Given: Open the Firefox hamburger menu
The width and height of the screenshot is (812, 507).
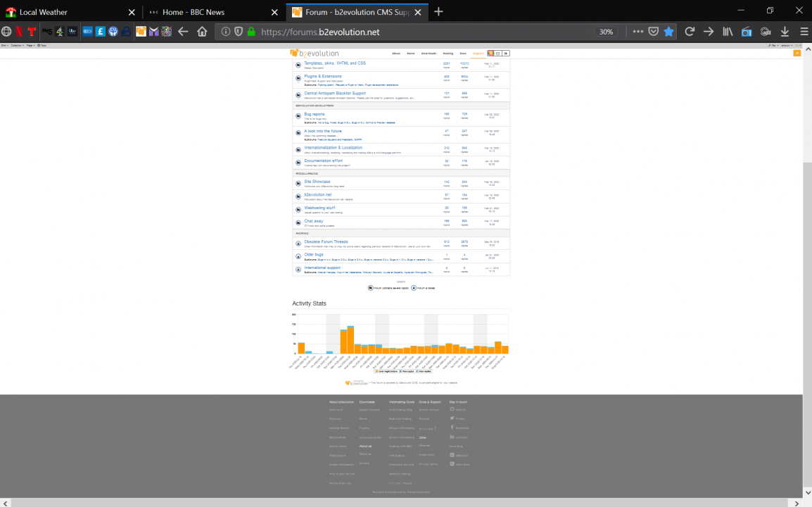Looking at the screenshot, I should point(804,32).
